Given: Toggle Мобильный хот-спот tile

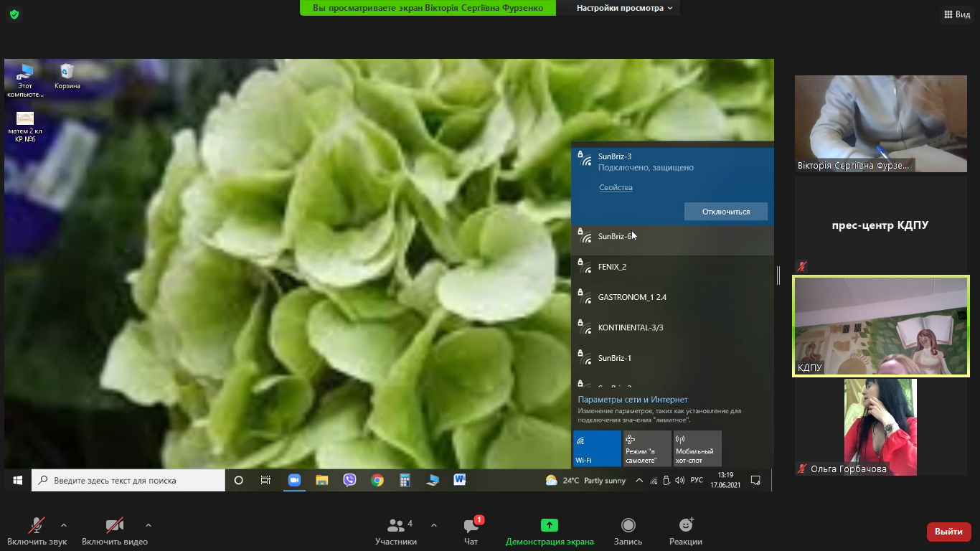Looking at the screenshot, I should (x=697, y=448).
